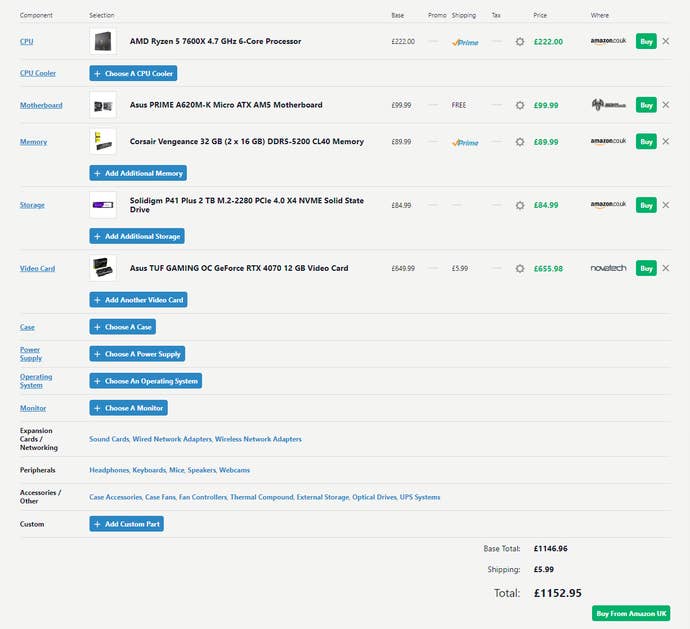Click Choose A Power Supply button
The width and height of the screenshot is (690, 629).
click(x=137, y=354)
